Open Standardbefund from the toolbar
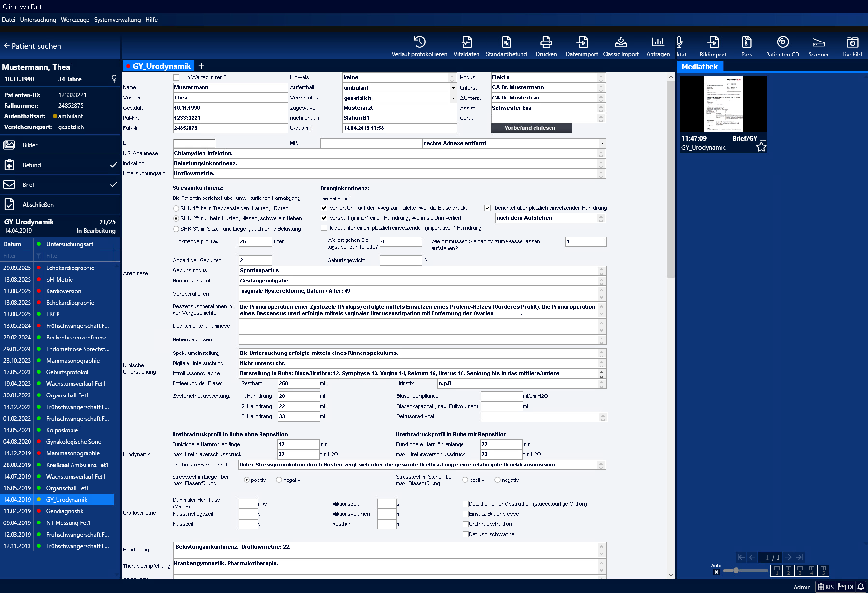868x593 pixels. (506, 42)
